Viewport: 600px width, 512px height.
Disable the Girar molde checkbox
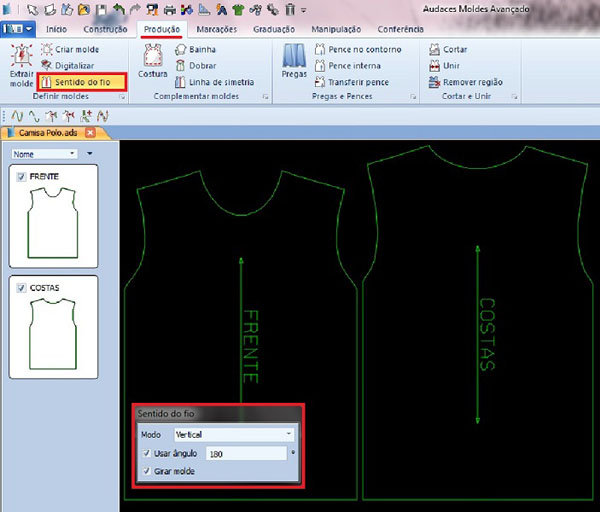147,471
